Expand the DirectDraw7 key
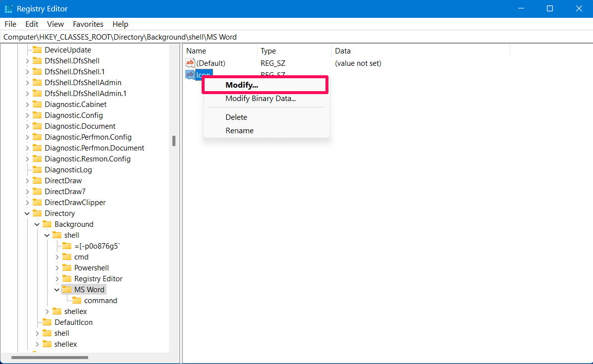Screen dimensions: 593x364 [x=27, y=192]
